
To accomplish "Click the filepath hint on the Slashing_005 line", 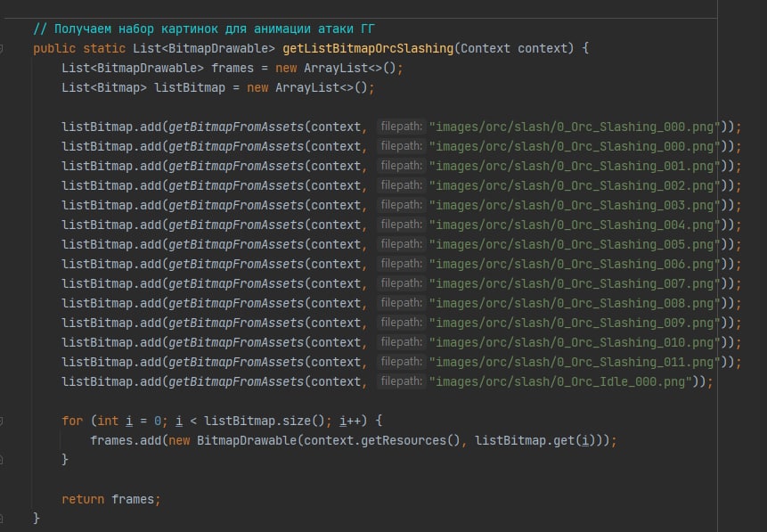I will point(402,244).
